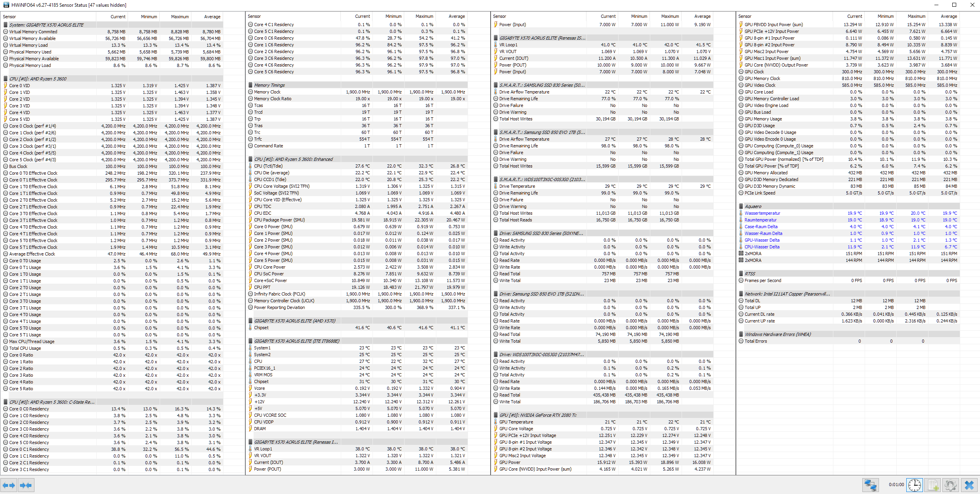Viewport: 980px width, 494px height.
Task: Reset min/max values with the clock button
Action: [915, 485]
